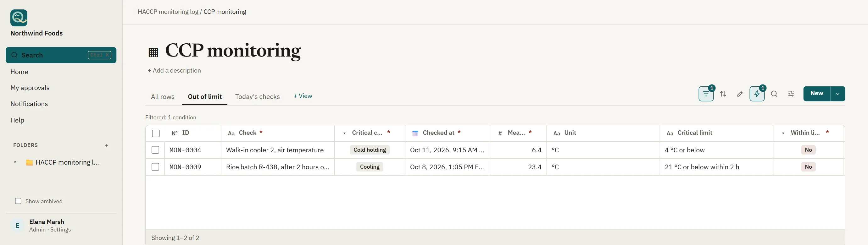868x245 pixels.
Task: Click the + View link
Action: 303,96
